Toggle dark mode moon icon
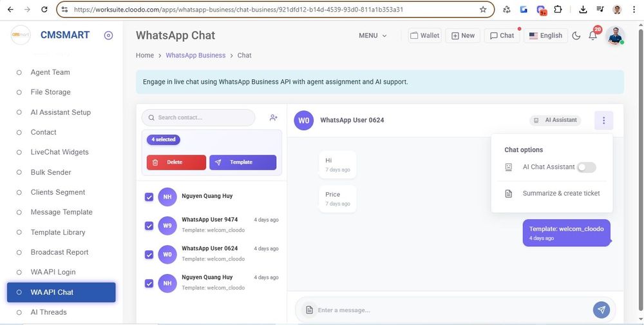The height and width of the screenshot is (325, 644). click(576, 35)
